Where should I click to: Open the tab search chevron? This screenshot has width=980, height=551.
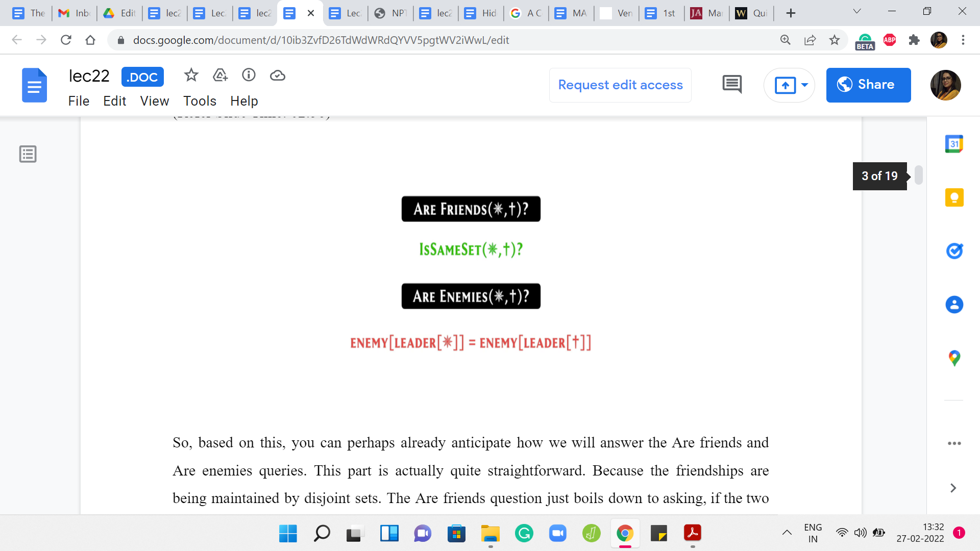857,12
